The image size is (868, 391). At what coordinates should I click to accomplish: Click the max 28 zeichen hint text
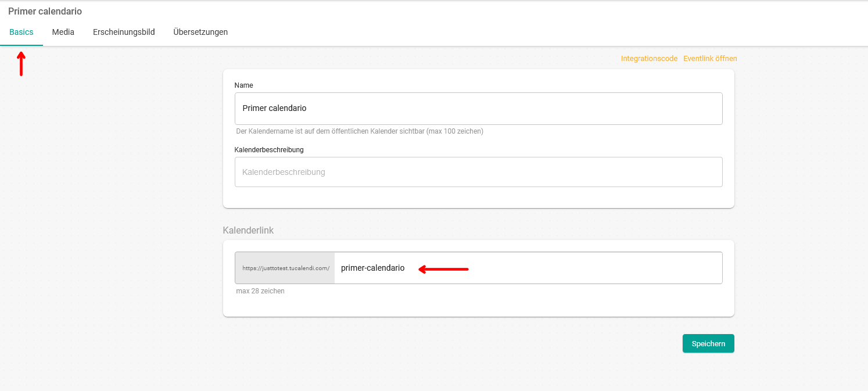(260, 291)
